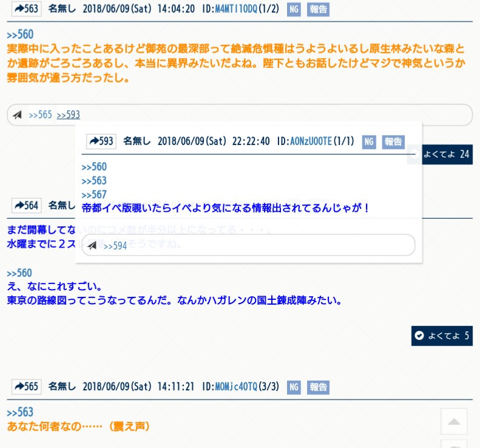Follow the >>594 link in popup
The height and width of the screenshot is (448, 480).
(x=115, y=246)
